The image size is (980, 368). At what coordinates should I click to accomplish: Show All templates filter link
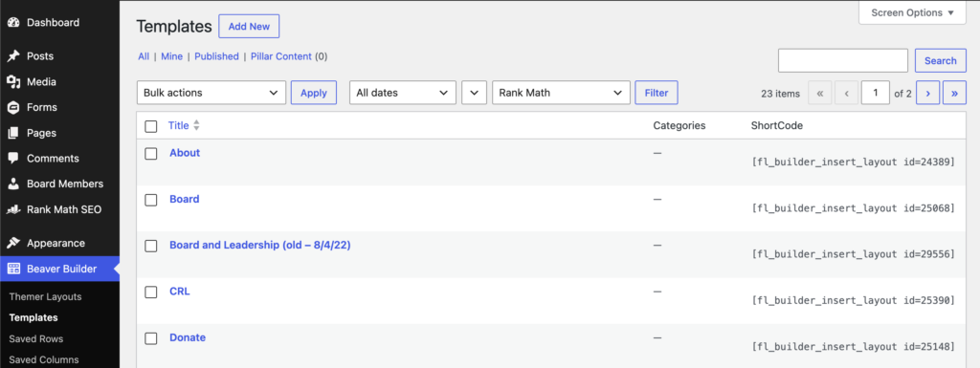coord(144,56)
